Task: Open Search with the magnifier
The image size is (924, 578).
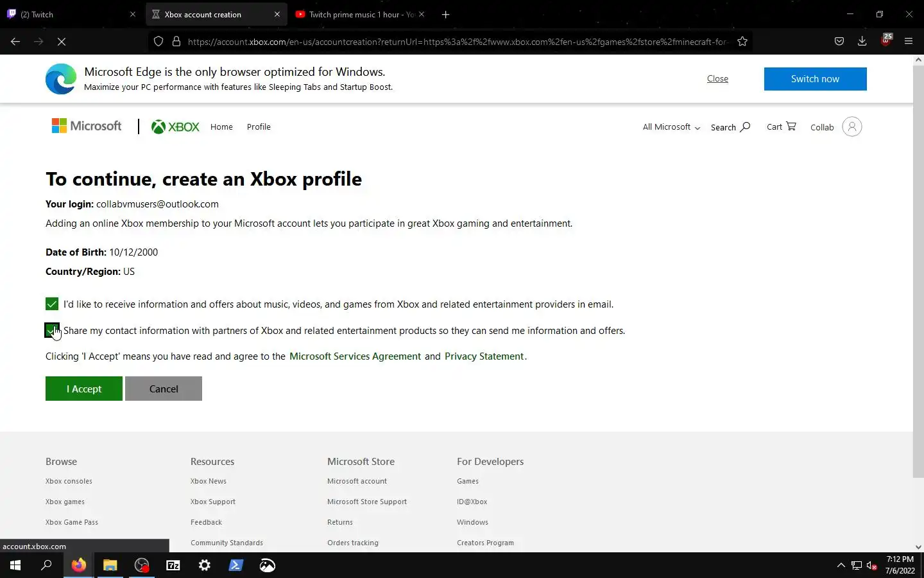Action: coord(730,127)
